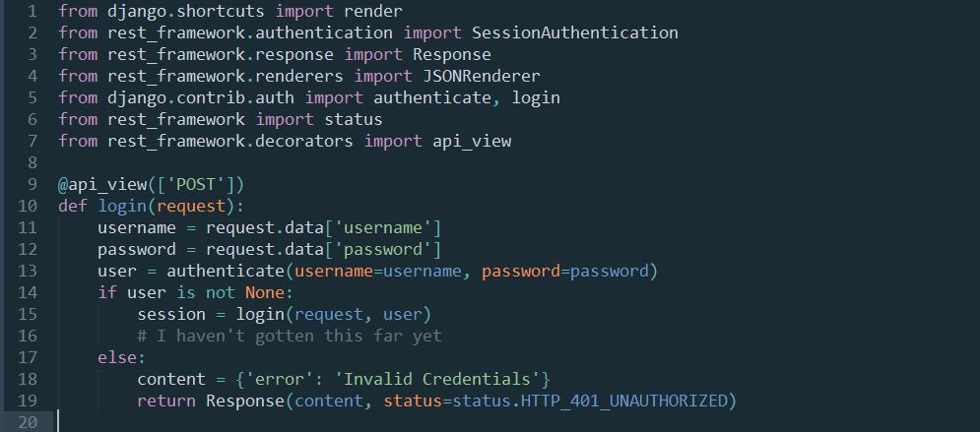This screenshot has height=432, width=980.
Task: Click the 'authenticate' call on line 13
Action: tap(225, 271)
